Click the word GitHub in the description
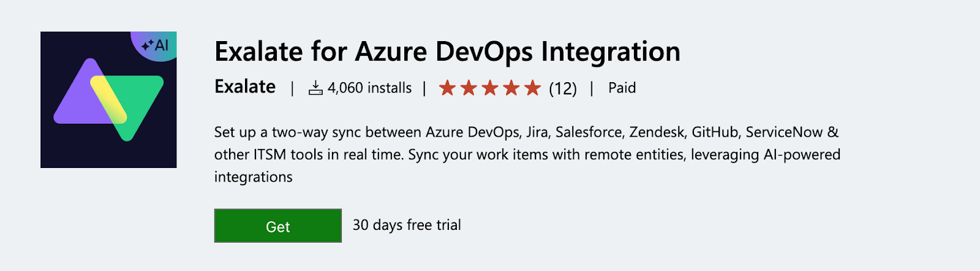Image resolution: width=980 pixels, height=271 pixels. 715,132
